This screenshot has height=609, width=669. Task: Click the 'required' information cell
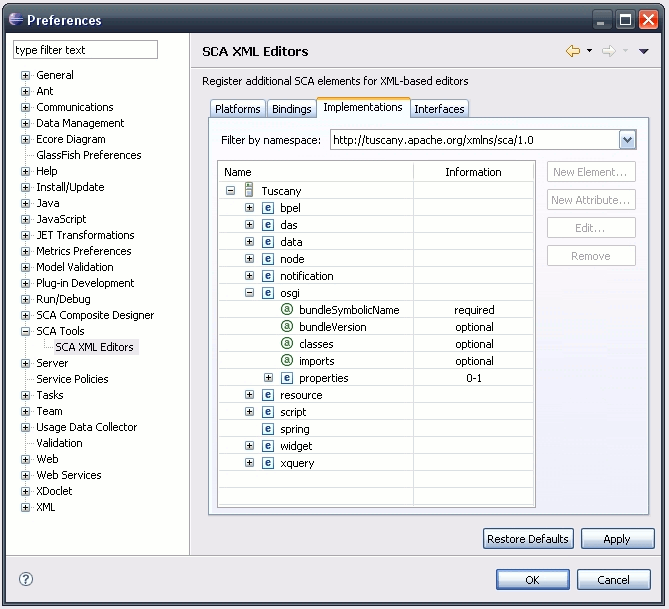[474, 310]
